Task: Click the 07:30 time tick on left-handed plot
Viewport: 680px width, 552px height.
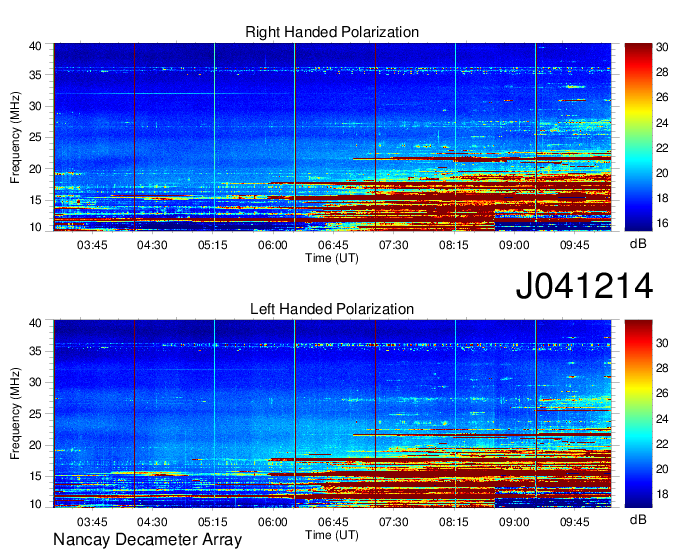Action: pyautogui.click(x=393, y=522)
